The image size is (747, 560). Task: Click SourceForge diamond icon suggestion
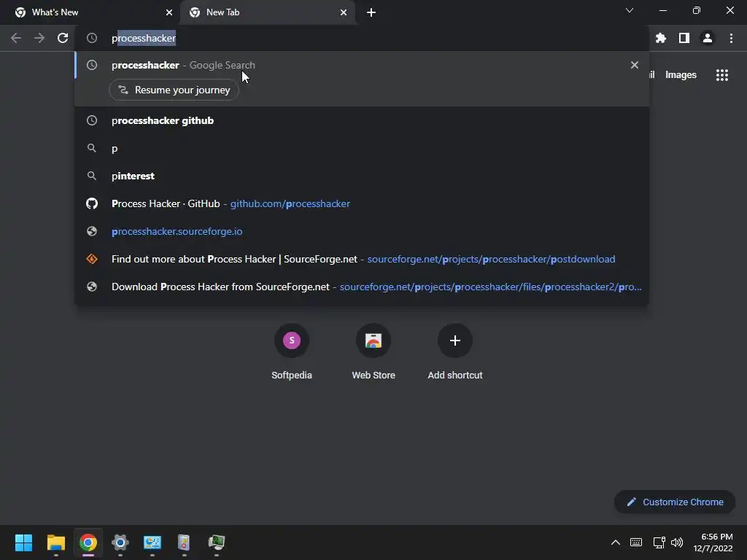pyautogui.click(x=92, y=259)
